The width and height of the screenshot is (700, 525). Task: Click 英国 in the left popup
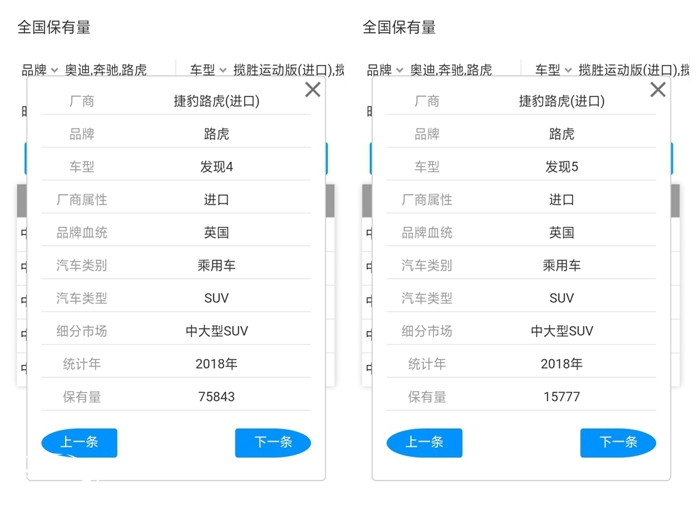pyautogui.click(x=217, y=233)
